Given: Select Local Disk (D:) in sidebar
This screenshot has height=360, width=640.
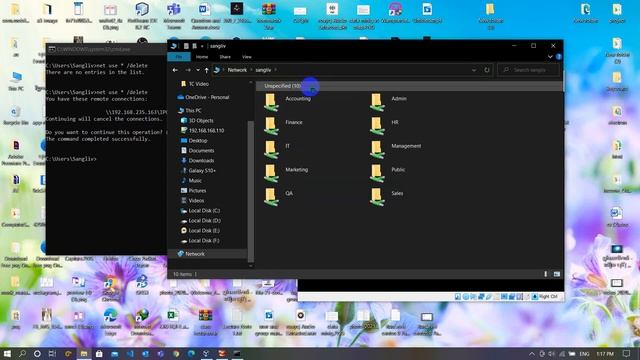Looking at the screenshot, I should pyautogui.click(x=200, y=220).
